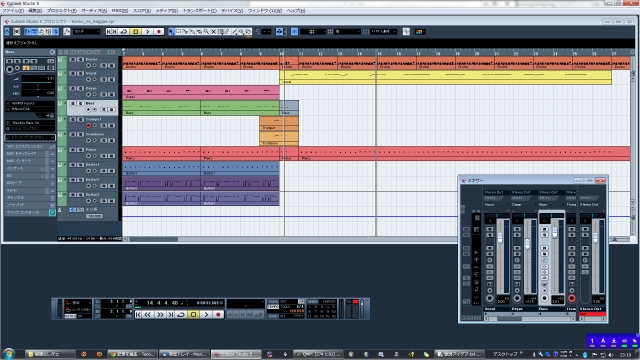
Task: Expand the MIDI Modifier inspector section
Action: pyautogui.click(x=30, y=153)
